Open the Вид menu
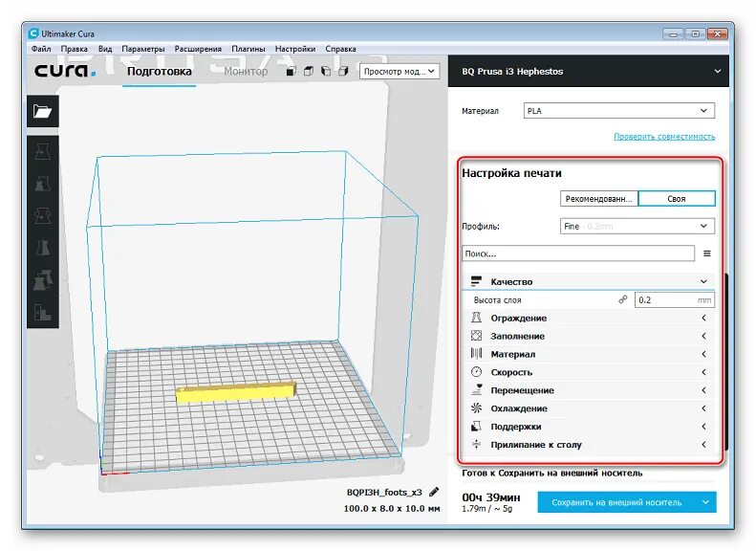The width and height of the screenshot is (756, 551). pyautogui.click(x=105, y=49)
